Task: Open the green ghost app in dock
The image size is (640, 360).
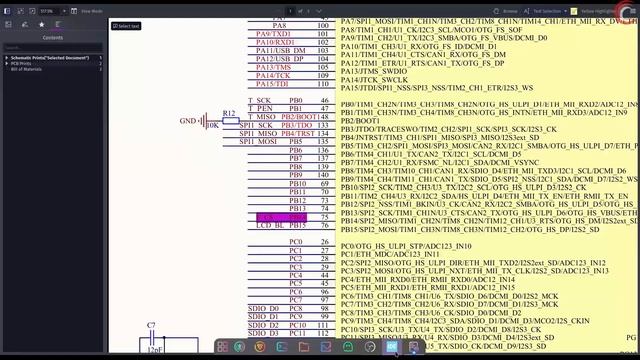Action: [348, 347]
